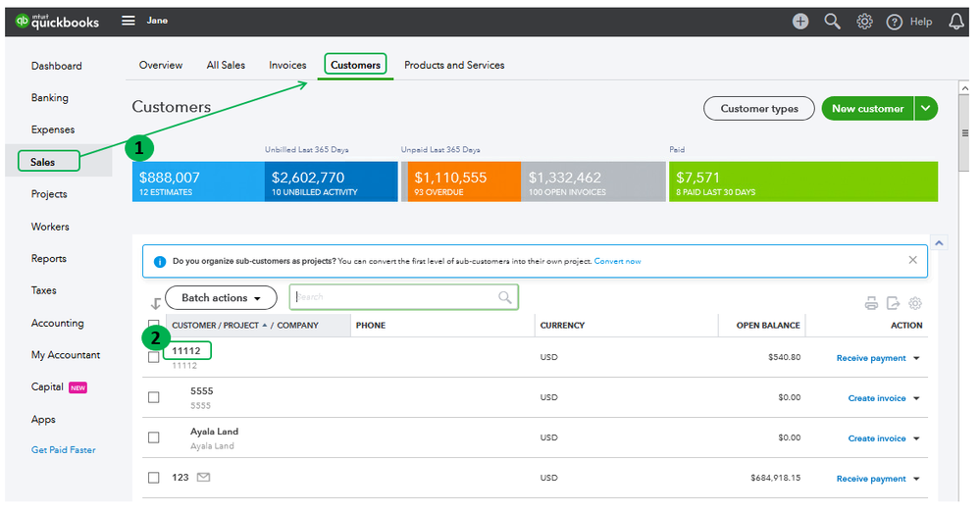The image size is (980, 514).
Task: Click the Customer types button
Action: (x=758, y=109)
